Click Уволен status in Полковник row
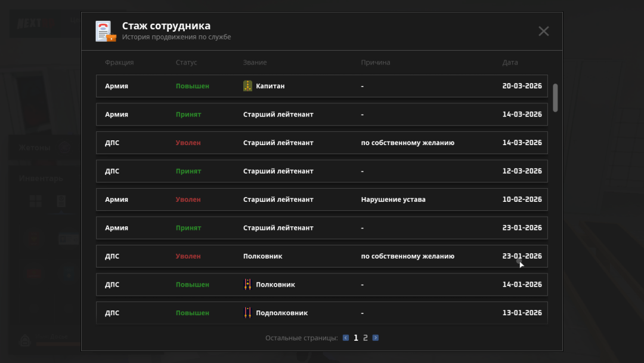Screen dimensions: 644x363 (188, 256)
